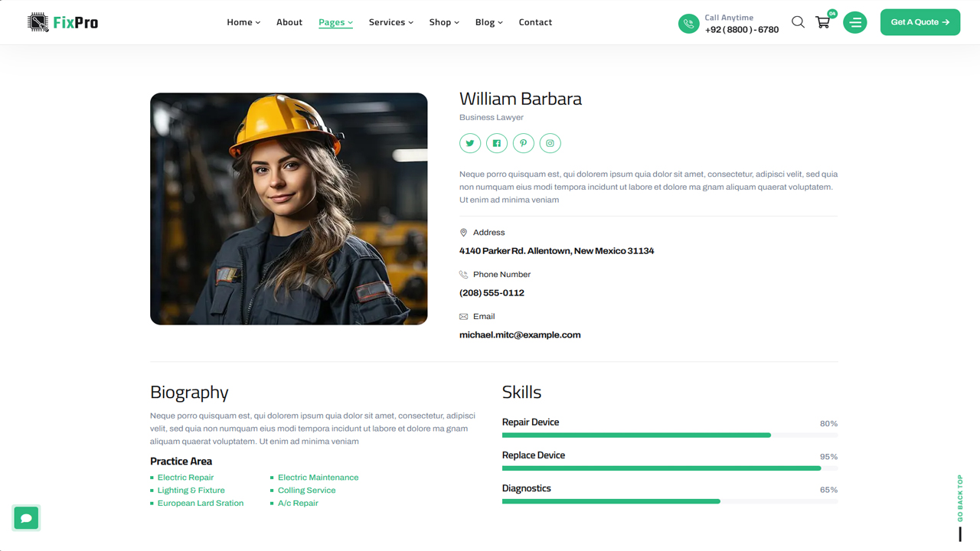Image resolution: width=980 pixels, height=551 pixels.
Task: Click the Skills heading
Action: point(521,392)
